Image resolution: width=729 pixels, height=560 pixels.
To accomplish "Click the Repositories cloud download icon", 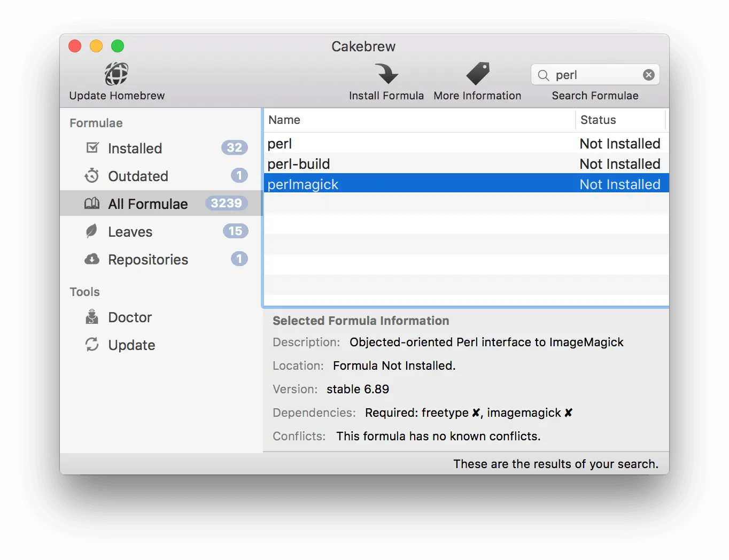I will (x=92, y=259).
